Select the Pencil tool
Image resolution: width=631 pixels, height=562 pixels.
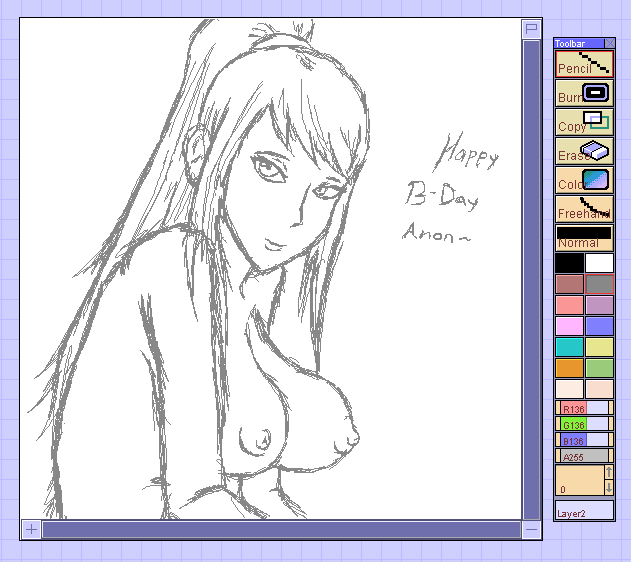tap(584, 64)
